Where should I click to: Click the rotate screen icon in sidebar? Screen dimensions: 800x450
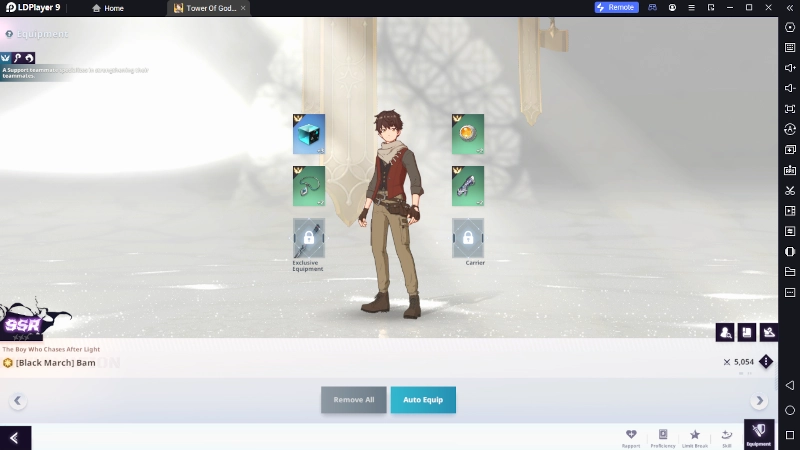[x=790, y=252]
